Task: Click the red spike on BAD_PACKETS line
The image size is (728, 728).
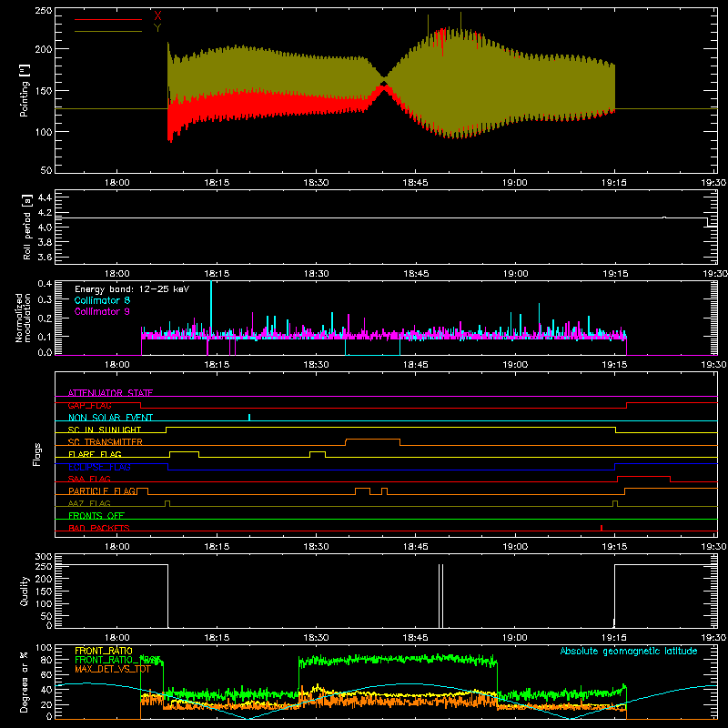Action: click(602, 528)
